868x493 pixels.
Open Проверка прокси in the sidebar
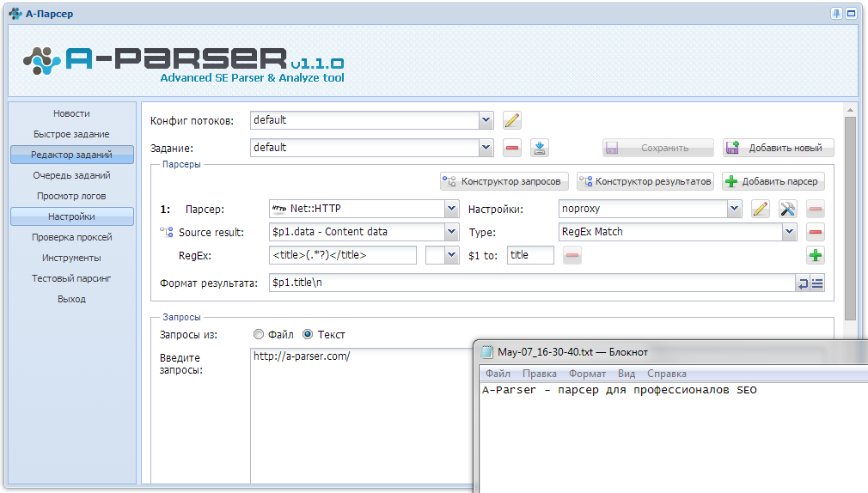(71, 237)
